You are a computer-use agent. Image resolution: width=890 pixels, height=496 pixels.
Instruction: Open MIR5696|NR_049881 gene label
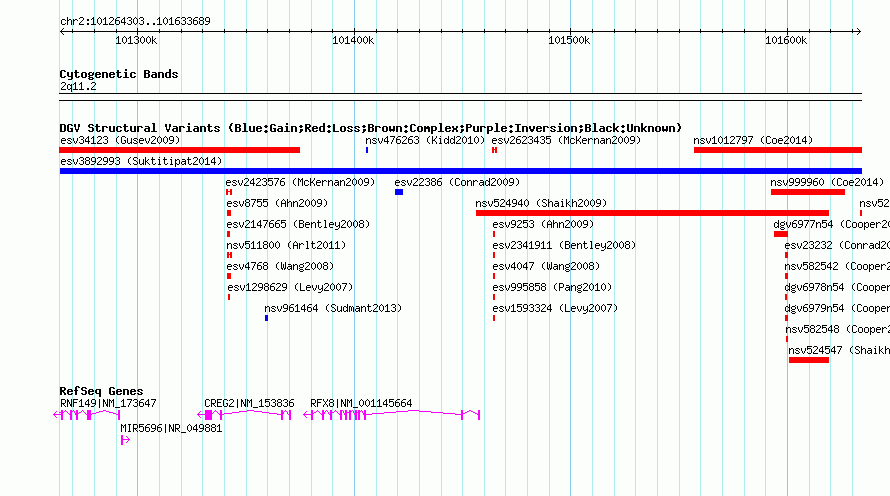point(171,428)
